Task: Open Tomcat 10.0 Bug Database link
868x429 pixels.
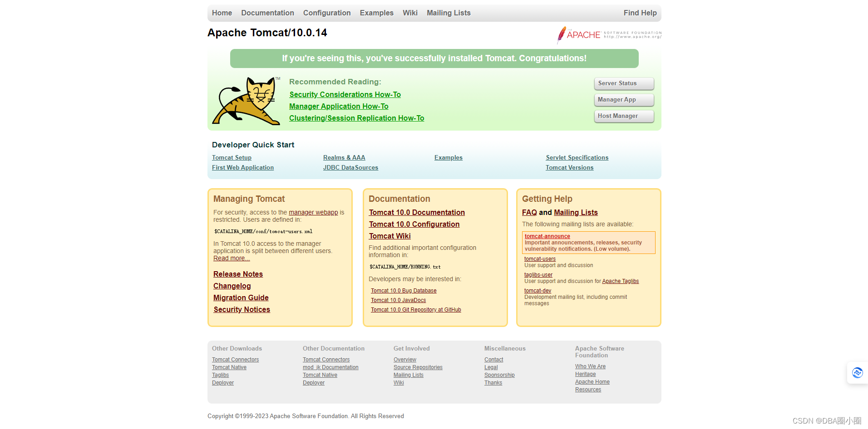Action: [404, 291]
